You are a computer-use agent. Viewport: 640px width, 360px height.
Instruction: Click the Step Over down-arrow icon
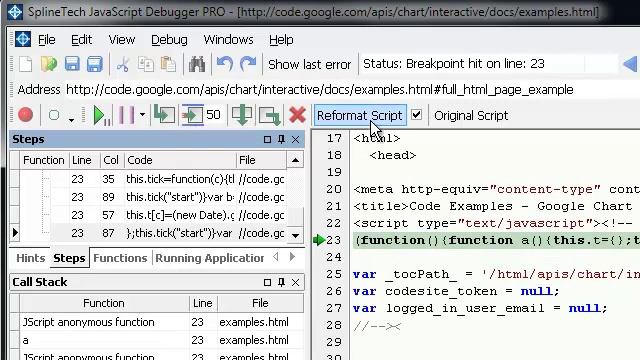(242, 115)
